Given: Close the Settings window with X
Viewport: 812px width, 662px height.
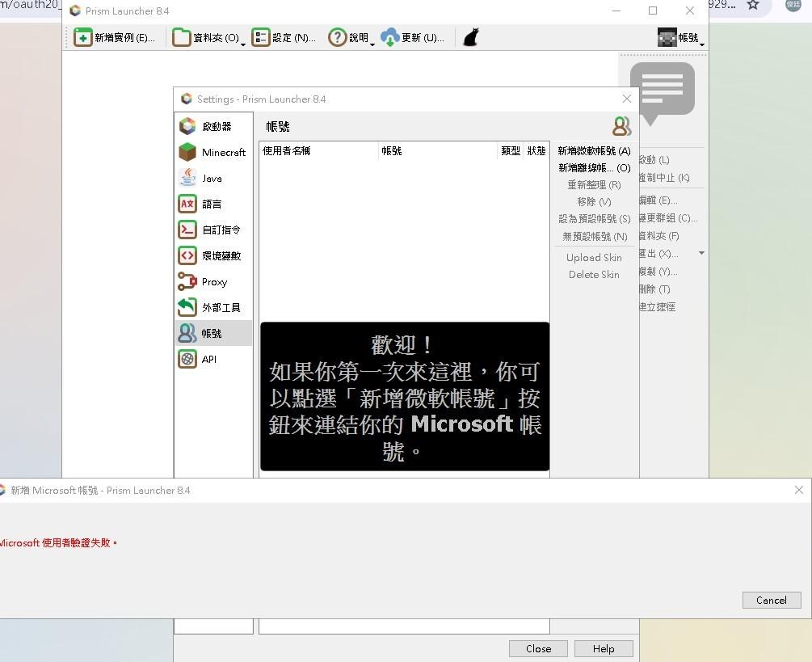Looking at the screenshot, I should pyautogui.click(x=627, y=99).
